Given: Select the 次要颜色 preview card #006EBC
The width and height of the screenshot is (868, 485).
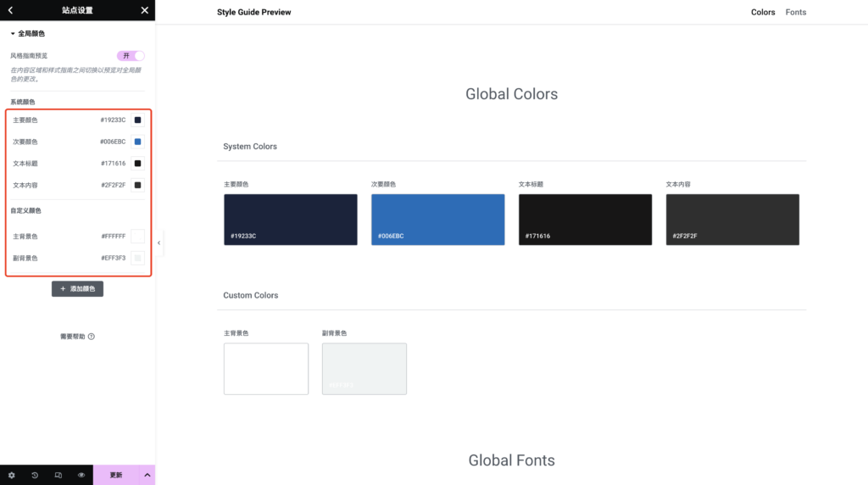Looking at the screenshot, I should [x=438, y=220].
